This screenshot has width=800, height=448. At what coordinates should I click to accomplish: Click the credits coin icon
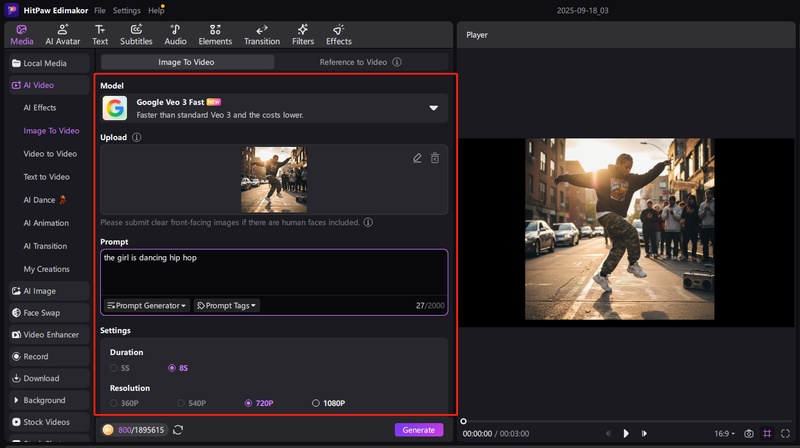click(x=108, y=430)
